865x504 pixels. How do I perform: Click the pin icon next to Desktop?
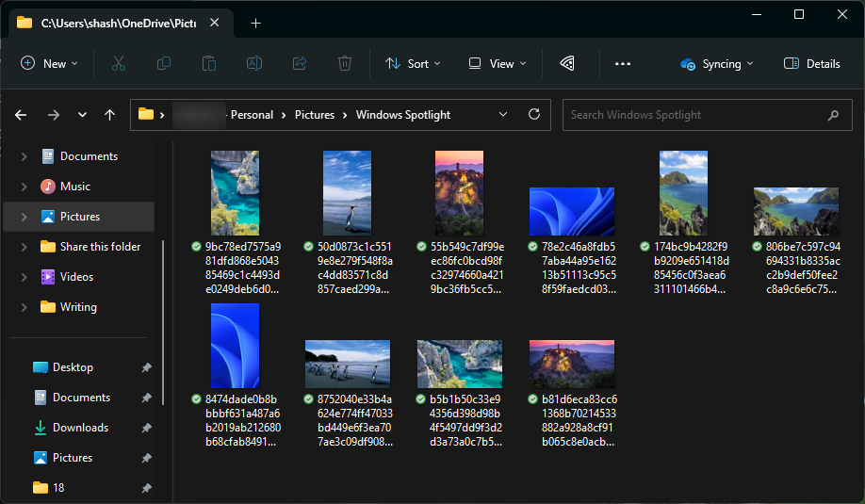(x=146, y=367)
